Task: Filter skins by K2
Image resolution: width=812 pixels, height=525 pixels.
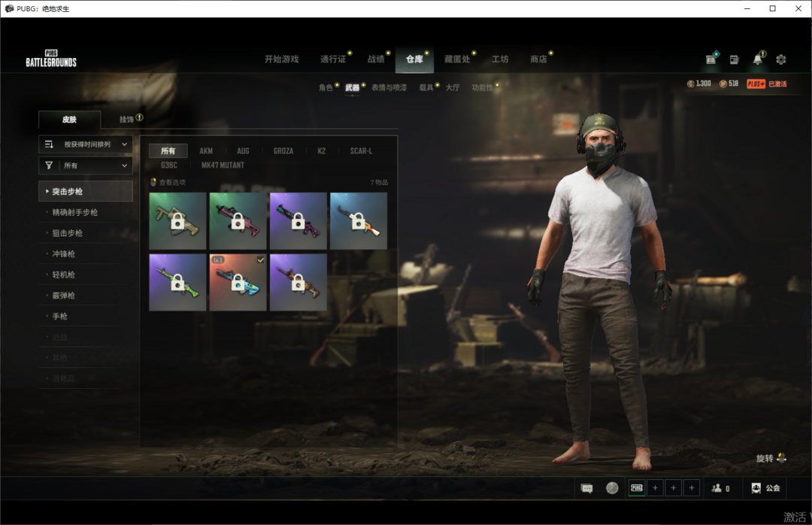Action: click(x=322, y=151)
